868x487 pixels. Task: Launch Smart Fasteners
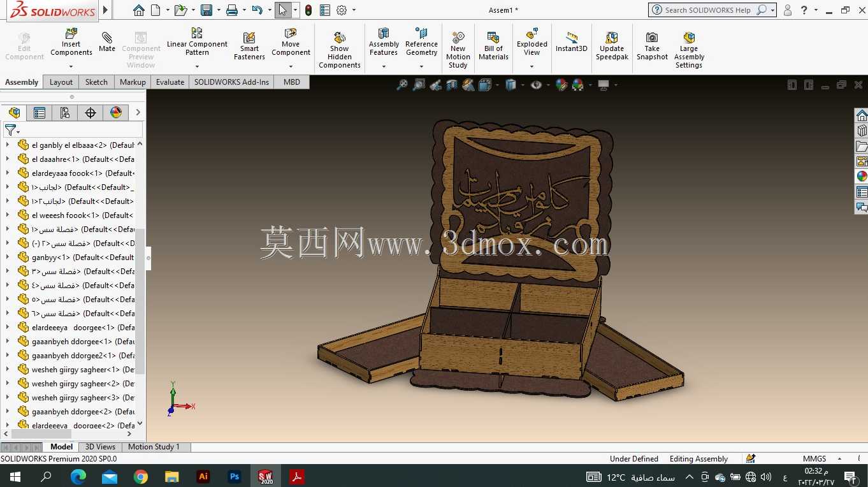coord(249,46)
